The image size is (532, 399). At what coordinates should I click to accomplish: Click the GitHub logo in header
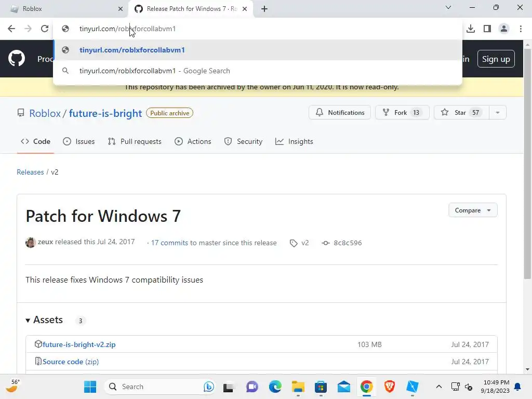click(x=16, y=58)
